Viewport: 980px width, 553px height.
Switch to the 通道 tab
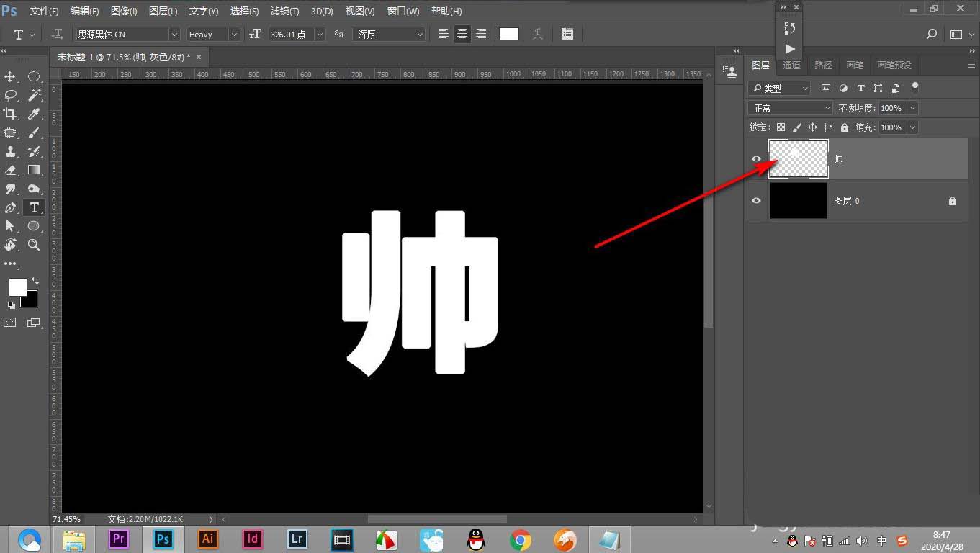[x=791, y=65]
